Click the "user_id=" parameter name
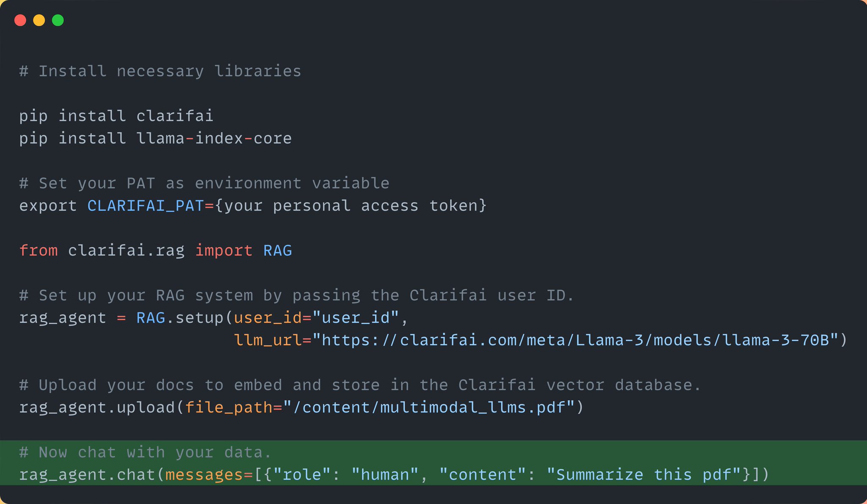This screenshot has width=867, height=504. tap(273, 318)
